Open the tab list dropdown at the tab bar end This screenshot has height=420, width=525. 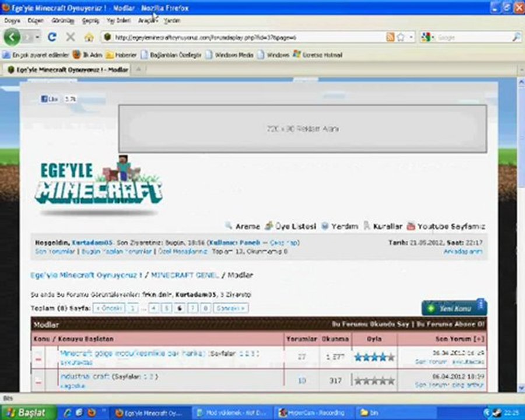521,69
